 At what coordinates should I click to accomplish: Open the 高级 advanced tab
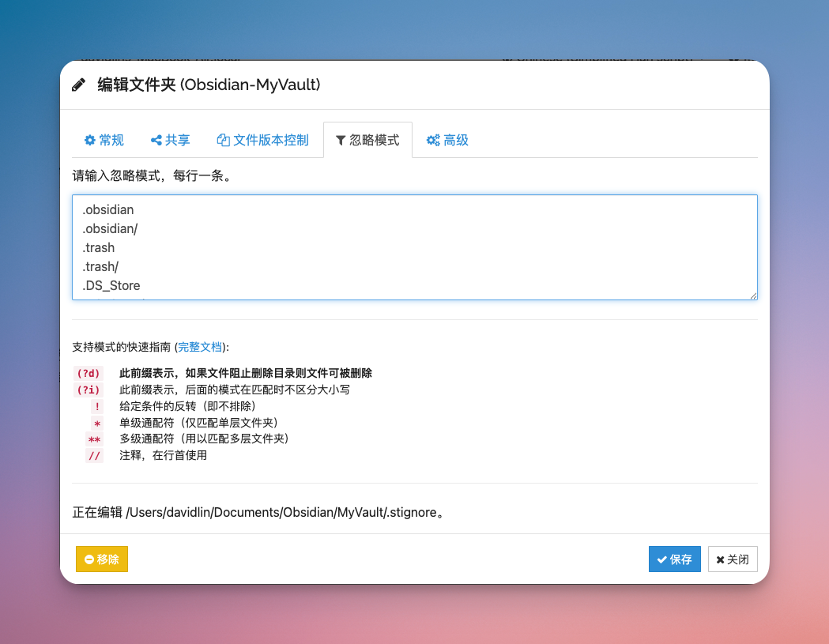[x=447, y=140]
